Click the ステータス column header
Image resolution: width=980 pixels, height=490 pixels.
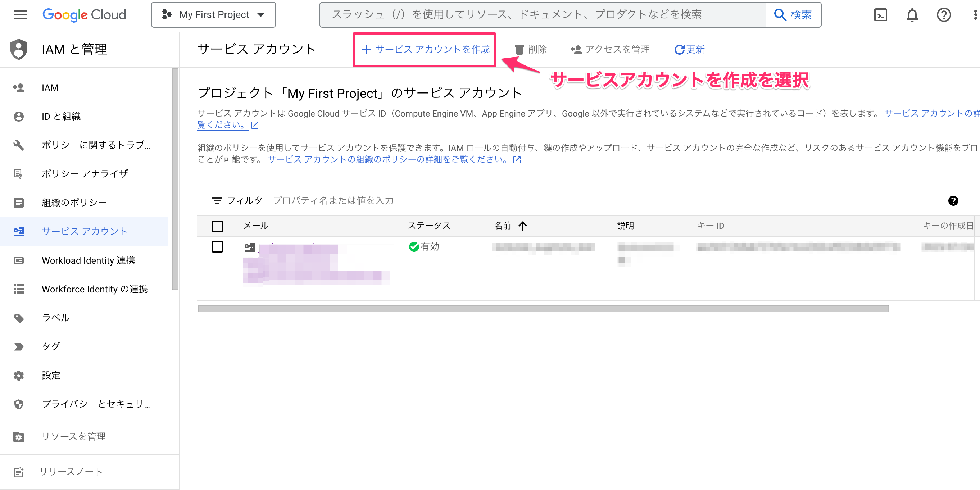pos(429,226)
